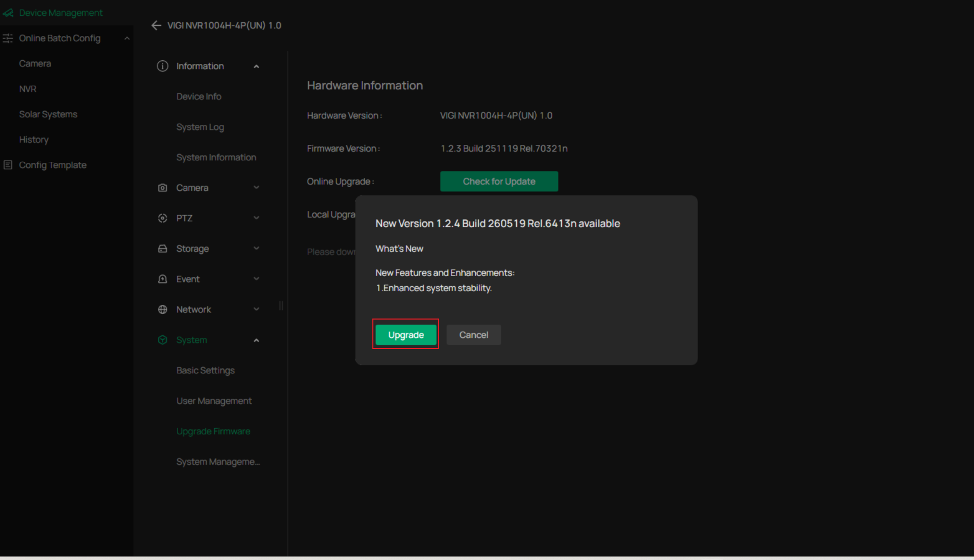This screenshot has width=974, height=560.
Task: Click the Storage drive icon
Action: tap(163, 248)
